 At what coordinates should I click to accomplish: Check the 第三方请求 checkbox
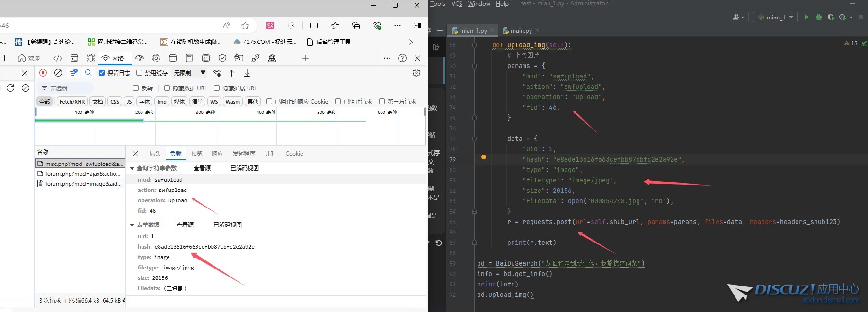click(382, 101)
